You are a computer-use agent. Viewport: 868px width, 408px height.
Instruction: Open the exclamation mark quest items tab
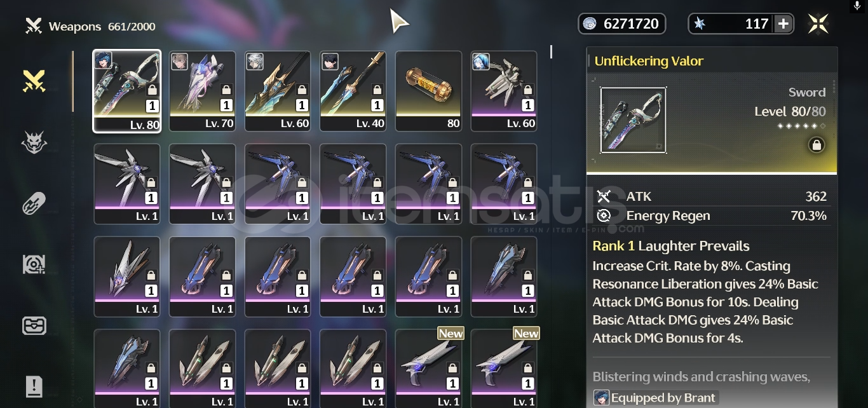click(x=34, y=386)
